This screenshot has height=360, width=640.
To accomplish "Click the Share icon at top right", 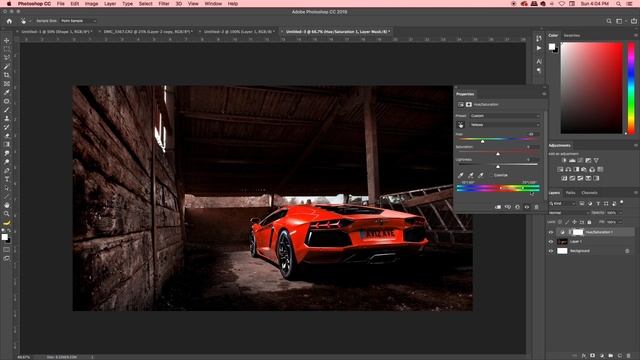I will click(x=634, y=21).
